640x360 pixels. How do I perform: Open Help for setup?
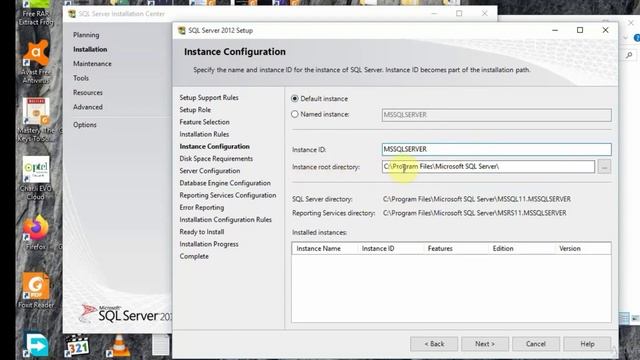click(587, 344)
